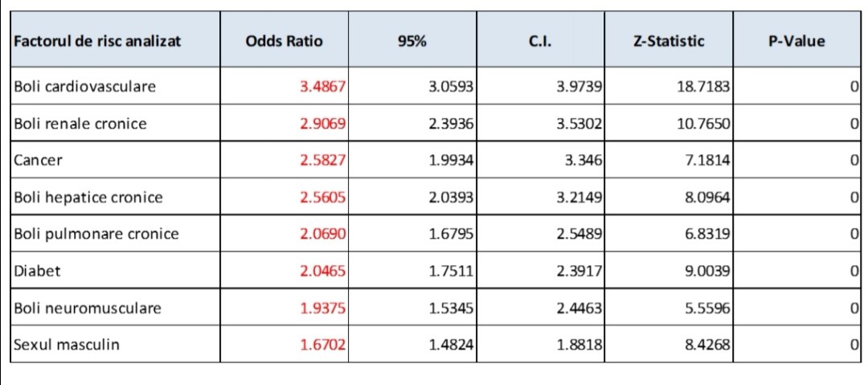Viewport: 868px width, 385px height.
Task: Select the "Sexul masculin" row label
Action: click(x=66, y=345)
